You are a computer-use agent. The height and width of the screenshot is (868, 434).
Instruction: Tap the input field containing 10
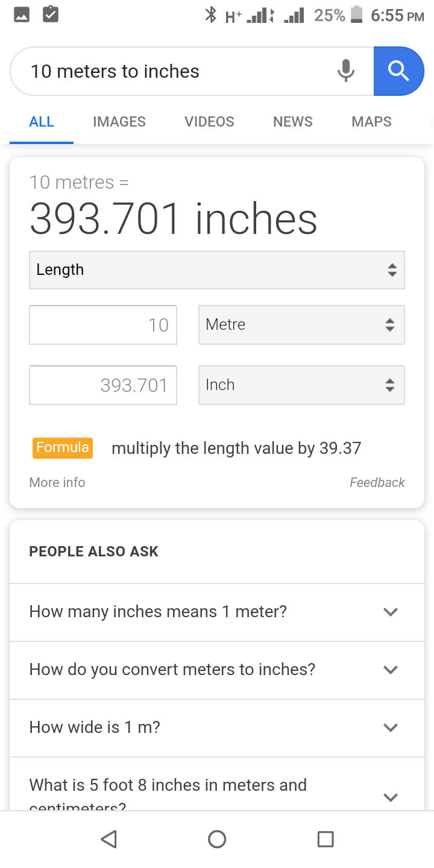pyautogui.click(x=103, y=325)
